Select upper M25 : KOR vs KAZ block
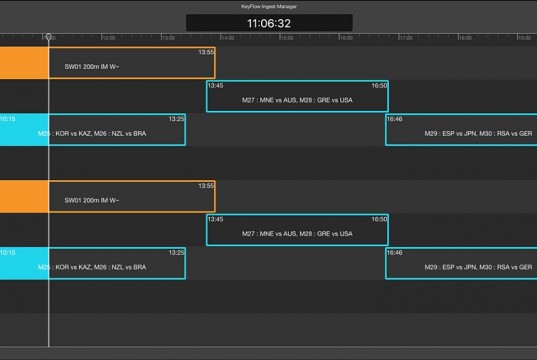 coord(93,130)
